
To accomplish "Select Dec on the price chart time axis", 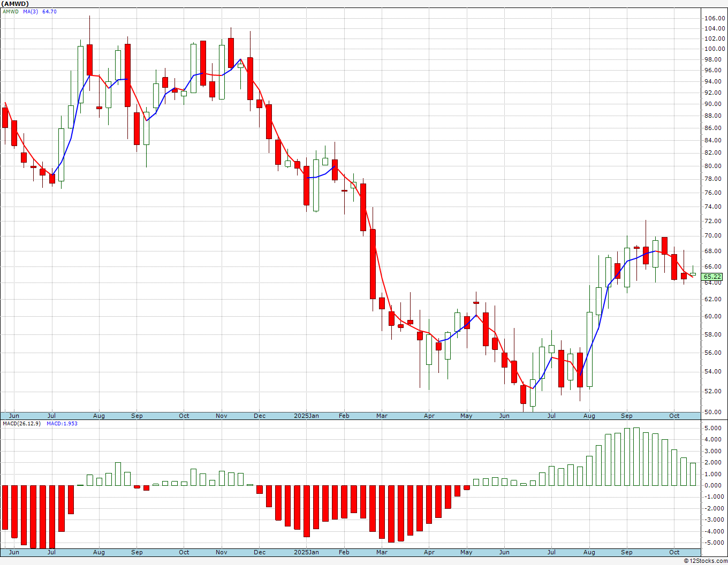I will pyautogui.click(x=260, y=416).
